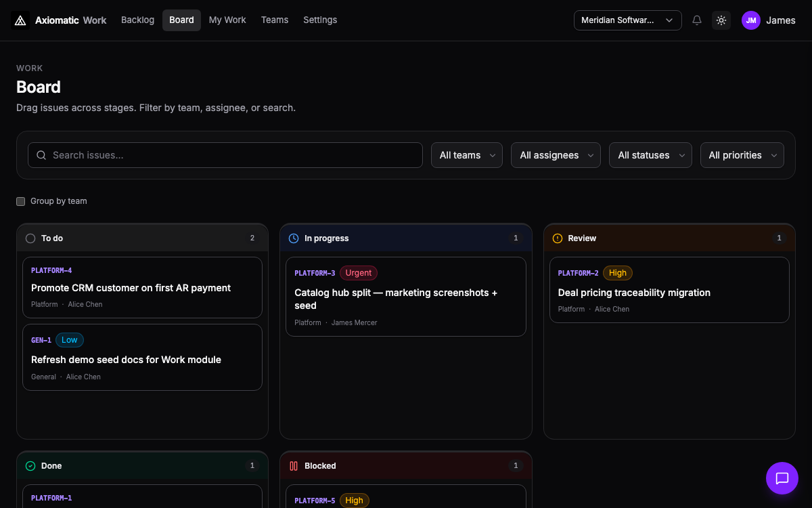
Task: Click the Axiomatic Work logo icon
Action: (21, 20)
